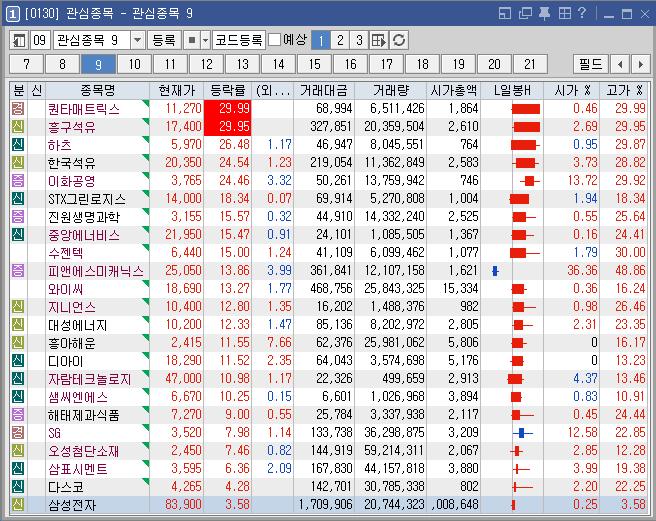Click the 신 badge icon for 하츠
The image size is (656, 521).
(x=18, y=144)
